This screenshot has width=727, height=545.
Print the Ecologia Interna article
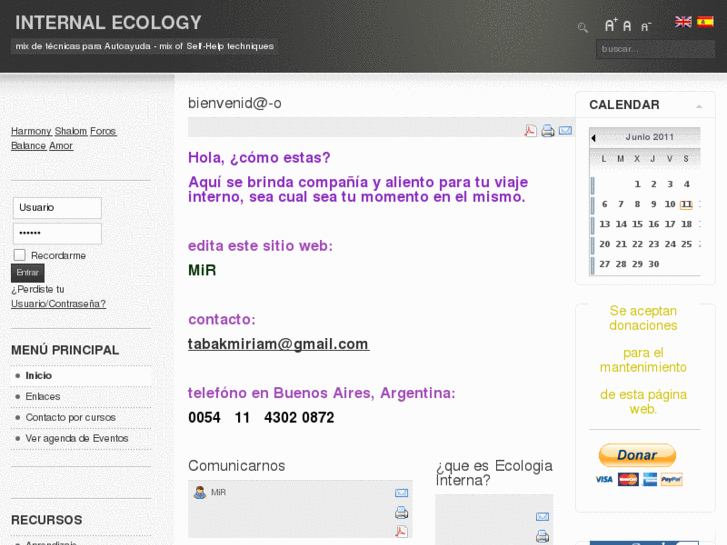click(542, 536)
